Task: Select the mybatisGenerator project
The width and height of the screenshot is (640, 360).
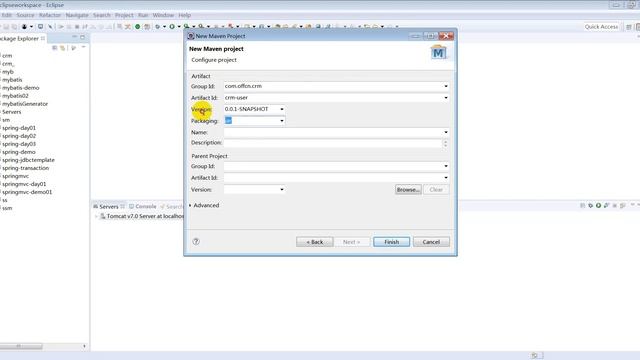Action: (25, 104)
